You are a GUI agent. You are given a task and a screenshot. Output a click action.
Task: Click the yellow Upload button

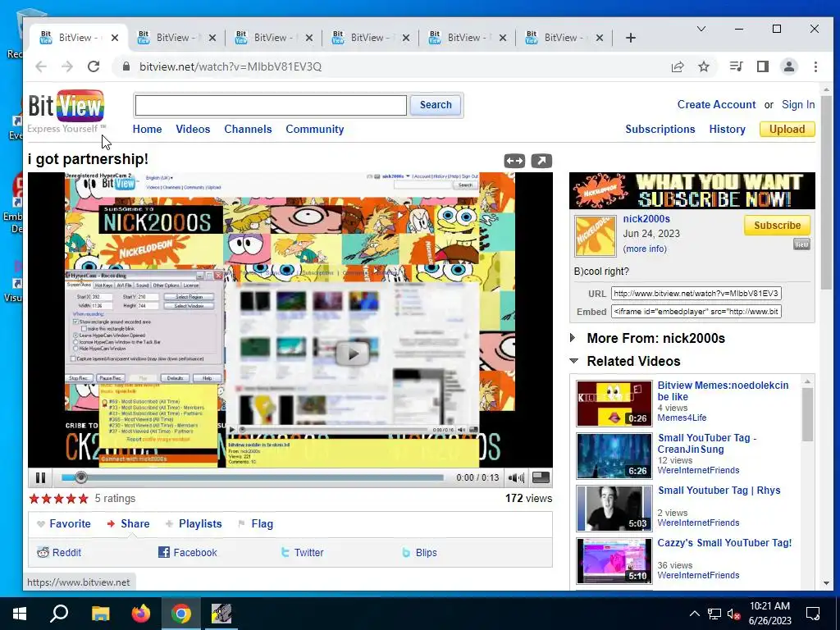pos(787,129)
